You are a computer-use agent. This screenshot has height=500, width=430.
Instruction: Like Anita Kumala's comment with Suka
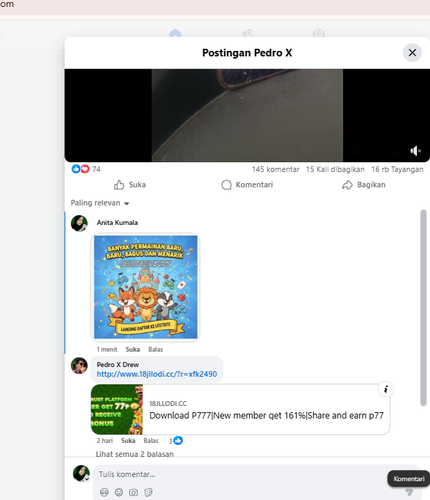[x=133, y=349]
